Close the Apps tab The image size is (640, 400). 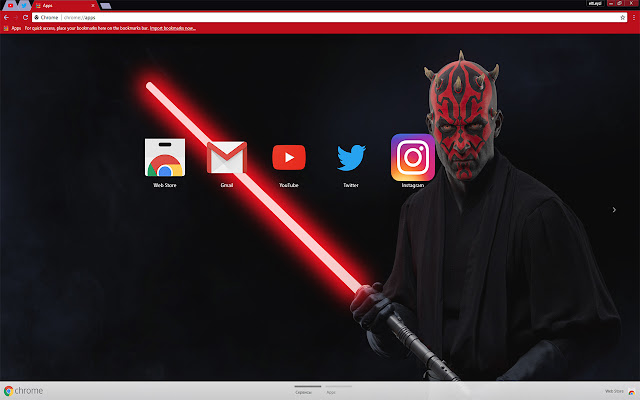pos(93,6)
